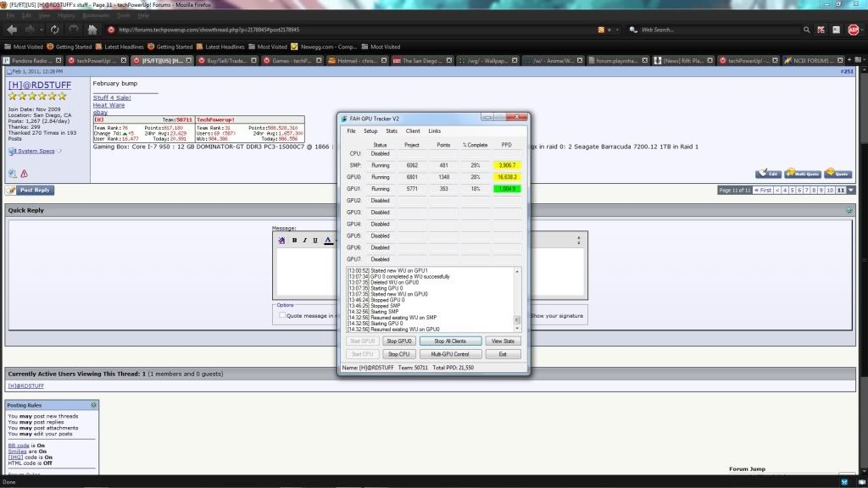Switch to the NCIX FORUMS tab
Screen dimensions: 868x488
coord(813,60)
